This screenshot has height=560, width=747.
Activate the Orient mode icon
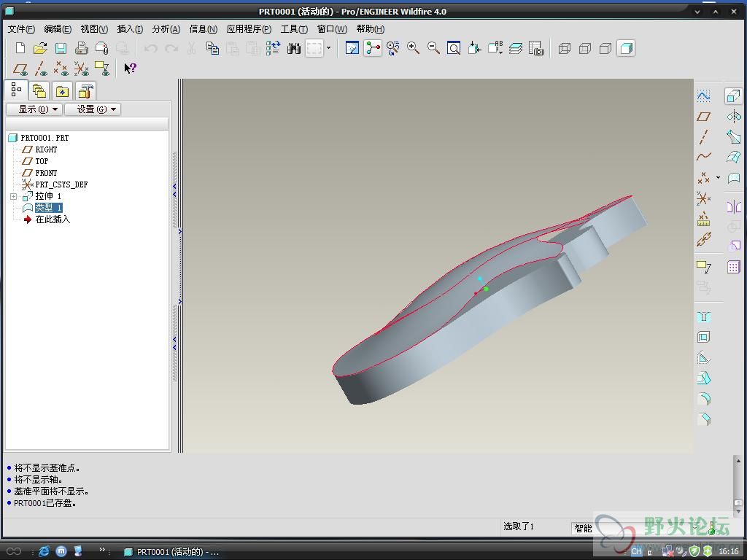393,48
